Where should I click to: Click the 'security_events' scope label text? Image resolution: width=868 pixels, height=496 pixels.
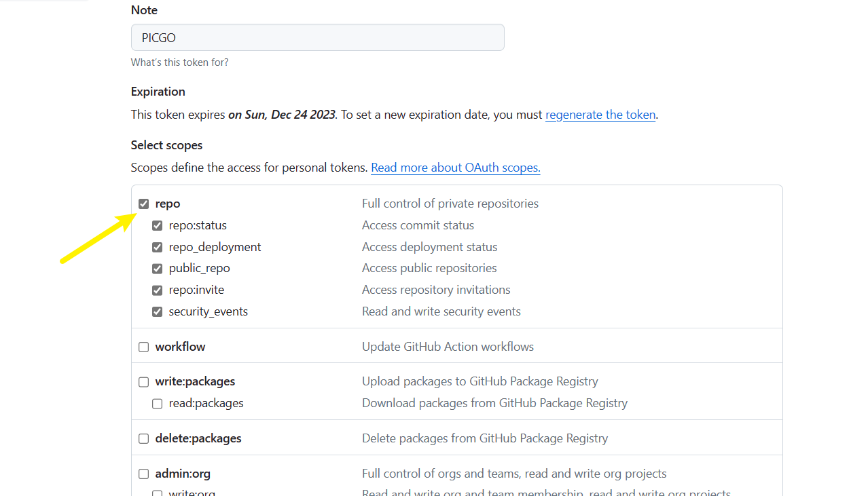point(208,312)
